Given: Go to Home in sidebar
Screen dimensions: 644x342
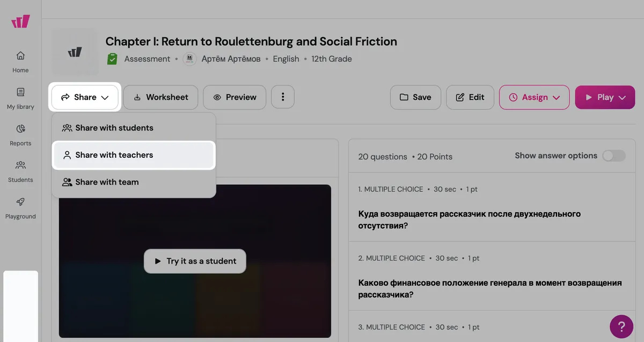Looking at the screenshot, I should point(20,62).
